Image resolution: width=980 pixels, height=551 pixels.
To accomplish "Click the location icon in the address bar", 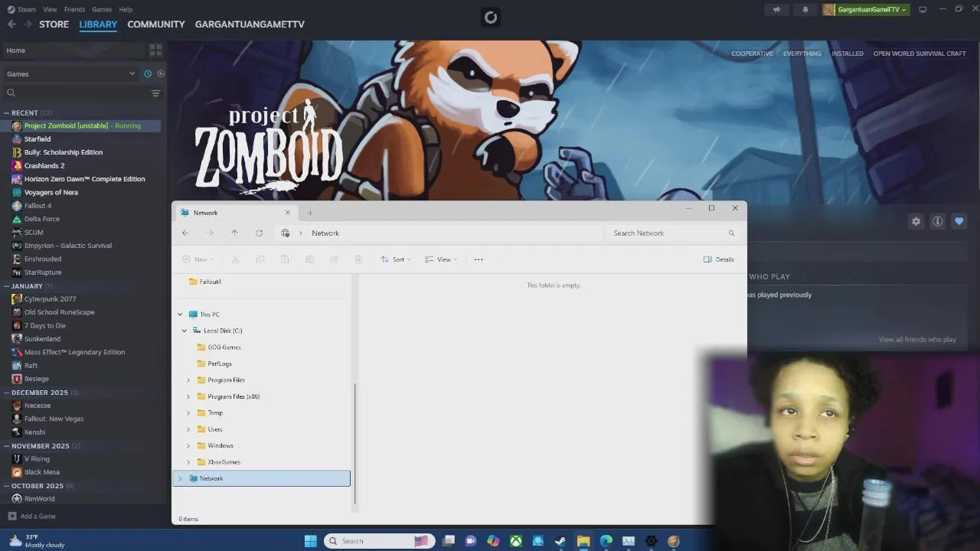I will (286, 233).
